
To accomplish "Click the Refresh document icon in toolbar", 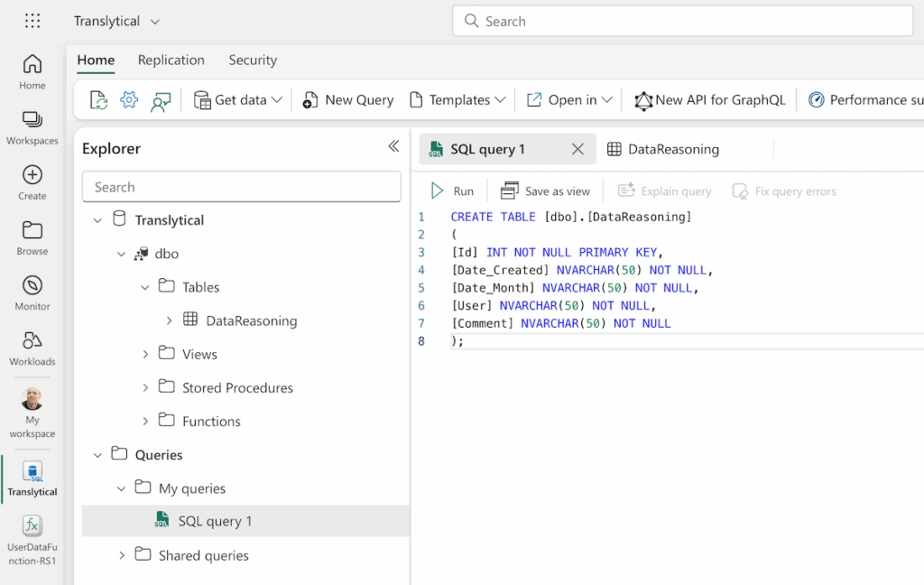I will (x=97, y=99).
